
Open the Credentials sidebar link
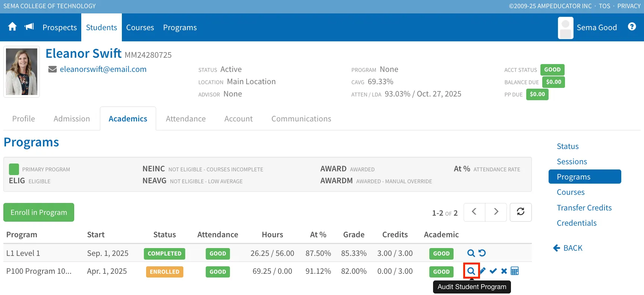[577, 223]
